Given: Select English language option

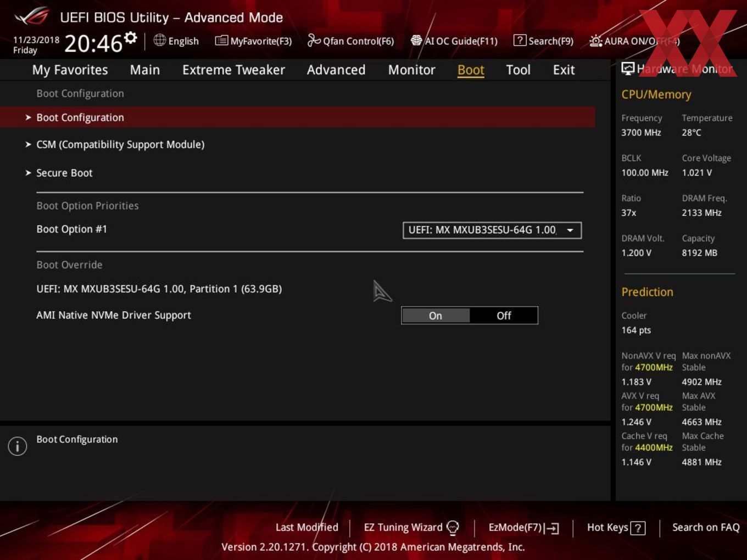Looking at the screenshot, I should tap(183, 41).
